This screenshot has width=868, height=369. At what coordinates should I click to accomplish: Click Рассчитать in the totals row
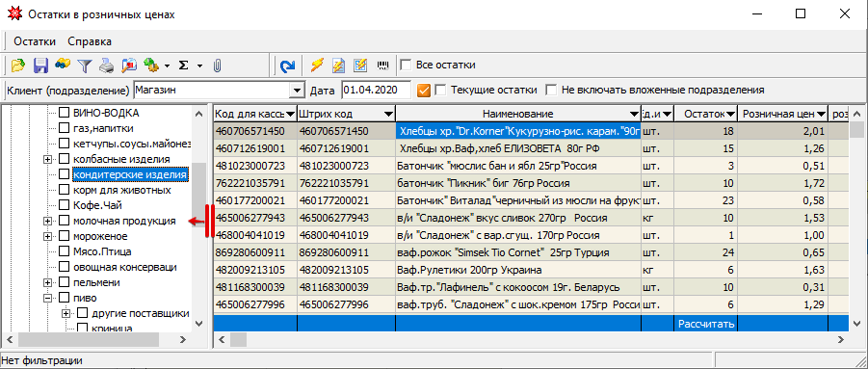pos(706,324)
